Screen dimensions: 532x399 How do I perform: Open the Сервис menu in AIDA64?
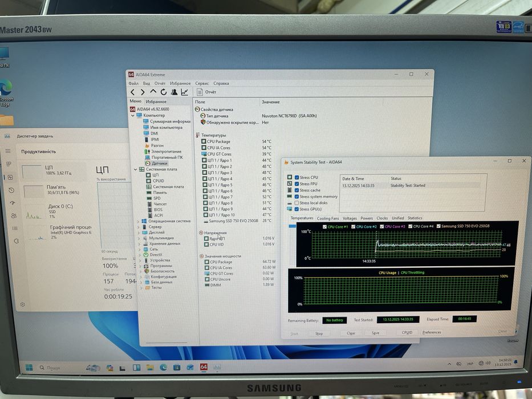tap(202, 83)
